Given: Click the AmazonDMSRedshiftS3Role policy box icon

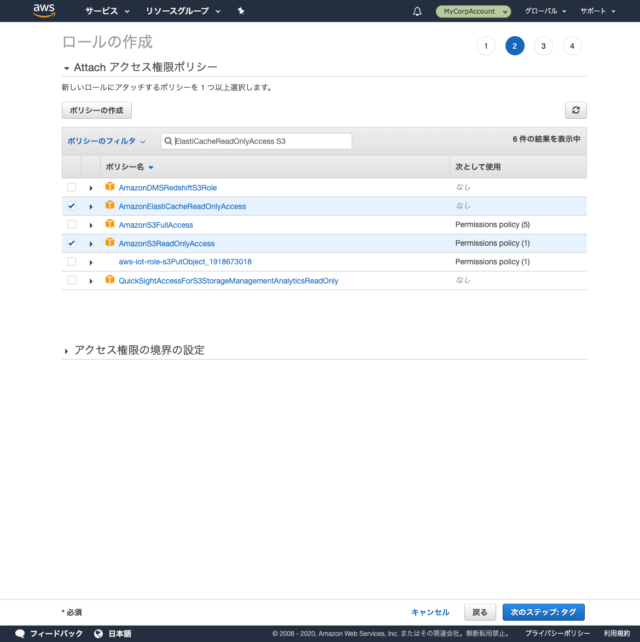Looking at the screenshot, I should point(110,186).
